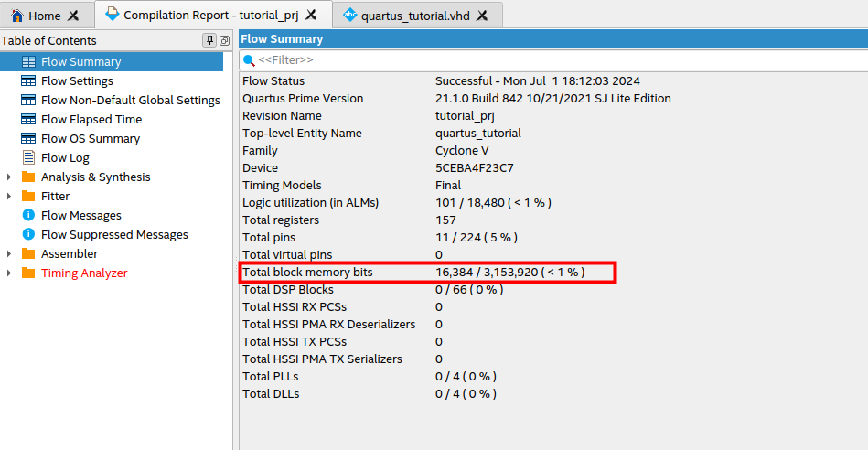Viewport: 868px width, 450px height.
Task: Click the Total PLLs row label
Action: point(270,377)
